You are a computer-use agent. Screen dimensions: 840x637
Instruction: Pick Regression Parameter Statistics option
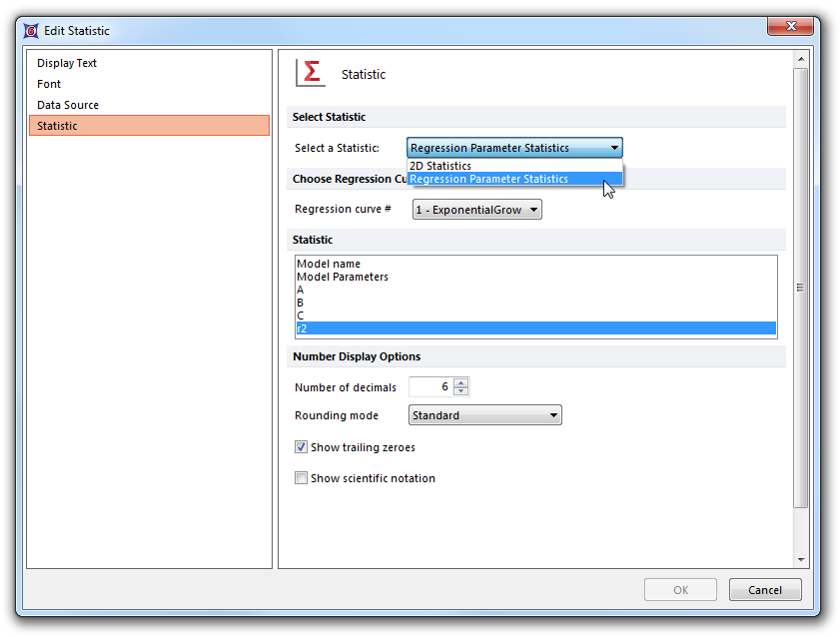tap(488, 180)
